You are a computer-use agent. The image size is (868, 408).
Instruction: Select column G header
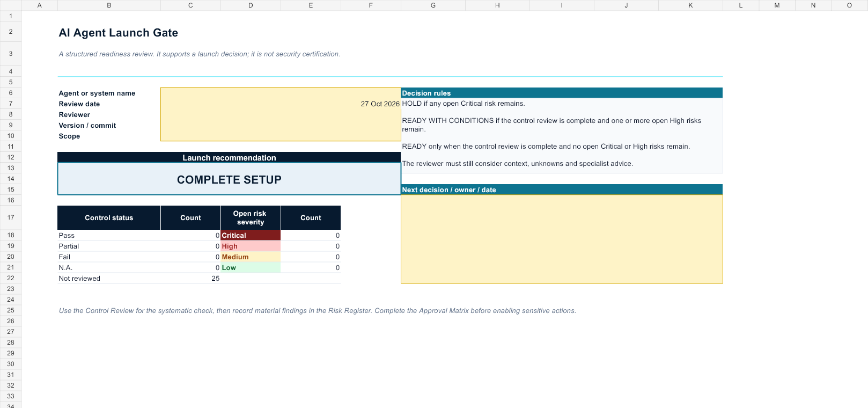pos(433,5)
